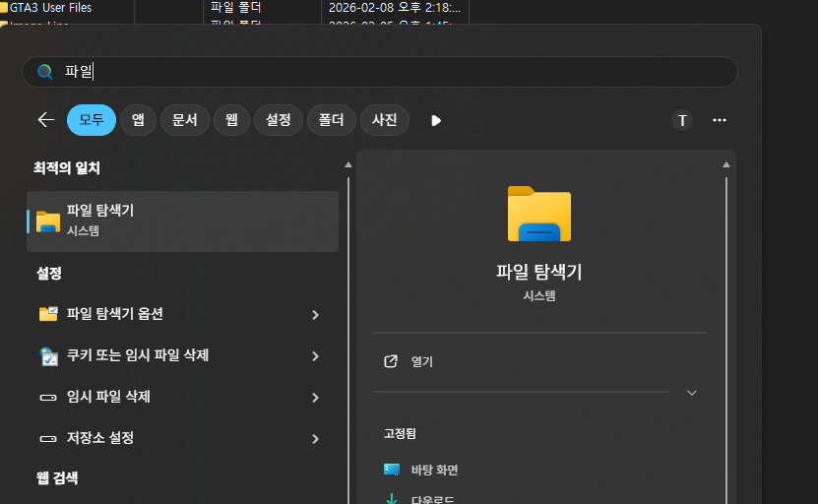Expand the 임시 파일 삭제 chevron
This screenshot has height=504, width=818.
[315, 398]
